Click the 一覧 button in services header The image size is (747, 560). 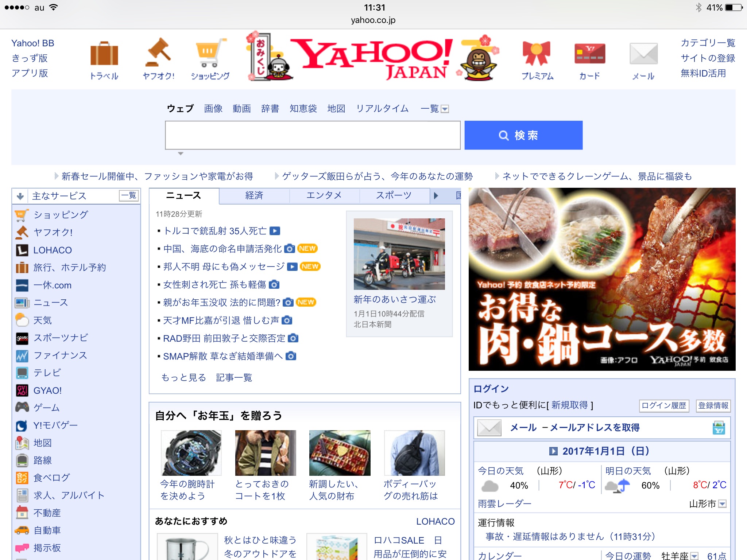pos(129,196)
